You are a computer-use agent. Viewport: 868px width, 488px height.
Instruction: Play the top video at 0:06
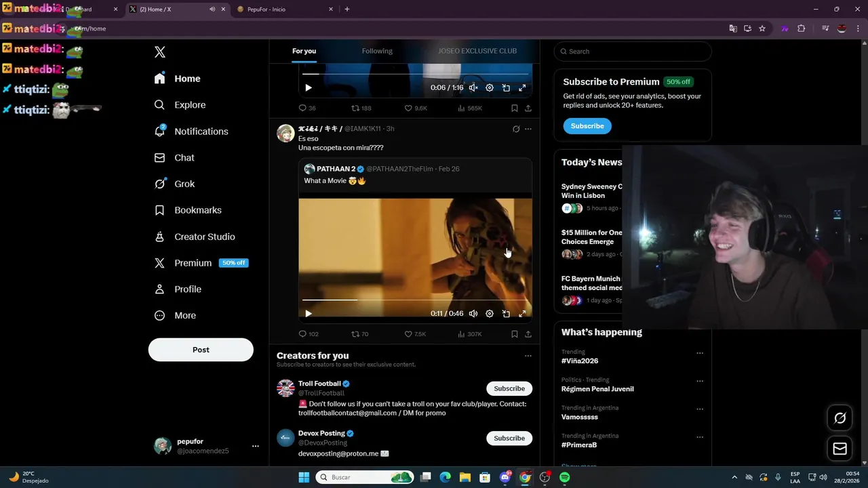click(x=309, y=88)
